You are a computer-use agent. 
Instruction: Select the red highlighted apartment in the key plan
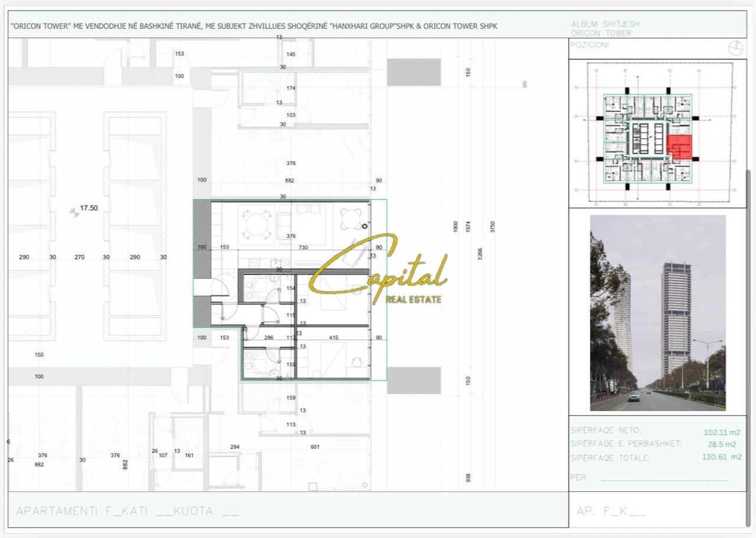(x=679, y=148)
